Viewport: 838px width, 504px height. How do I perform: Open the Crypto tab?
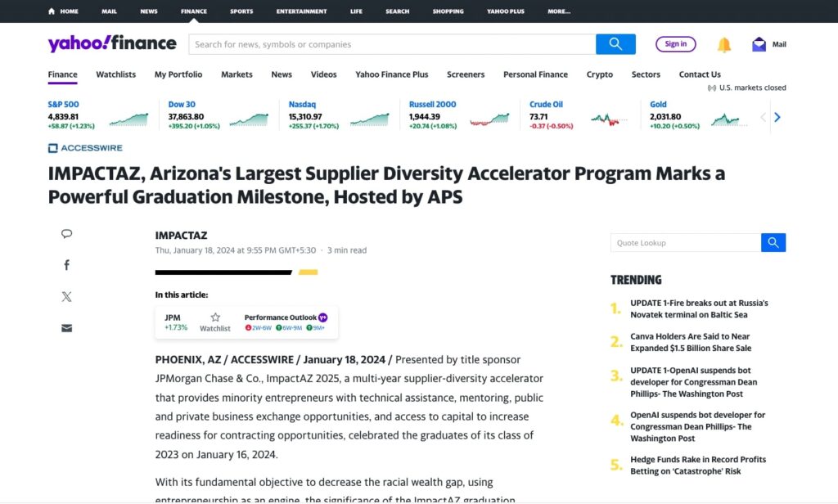pyautogui.click(x=600, y=74)
